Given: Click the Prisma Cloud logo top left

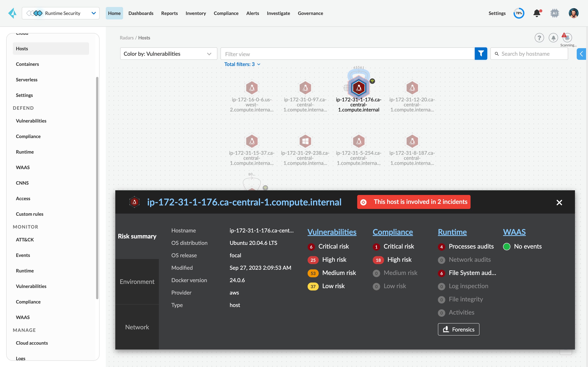Looking at the screenshot, I should tap(12, 13).
